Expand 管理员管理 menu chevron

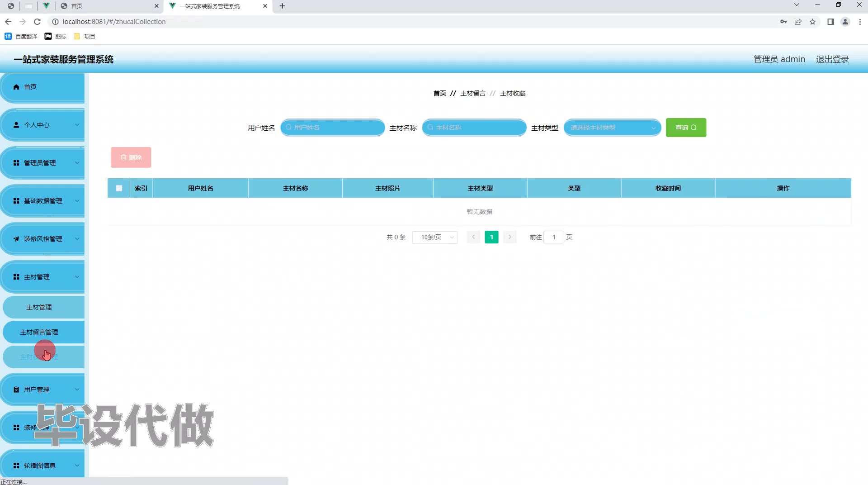[77, 163]
